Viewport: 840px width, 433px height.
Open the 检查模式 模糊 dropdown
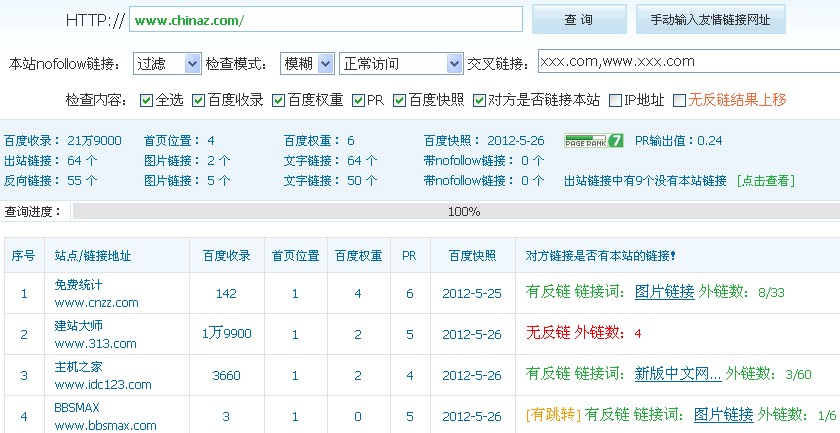tap(307, 64)
